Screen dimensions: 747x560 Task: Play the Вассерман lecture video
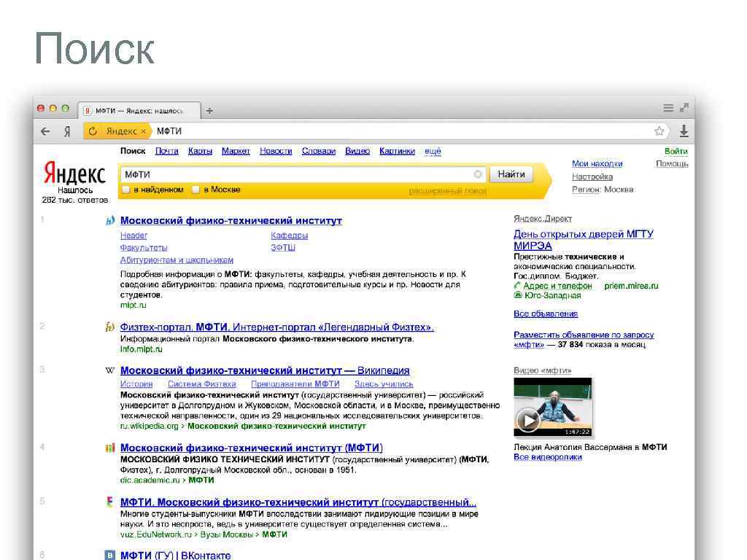(x=528, y=421)
